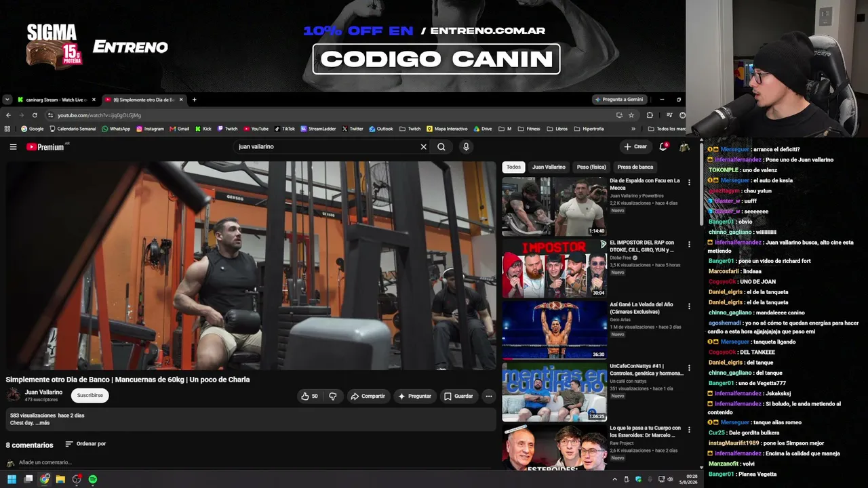The width and height of the screenshot is (868, 488).
Task: Open more actions for the video
Action: coord(488,396)
